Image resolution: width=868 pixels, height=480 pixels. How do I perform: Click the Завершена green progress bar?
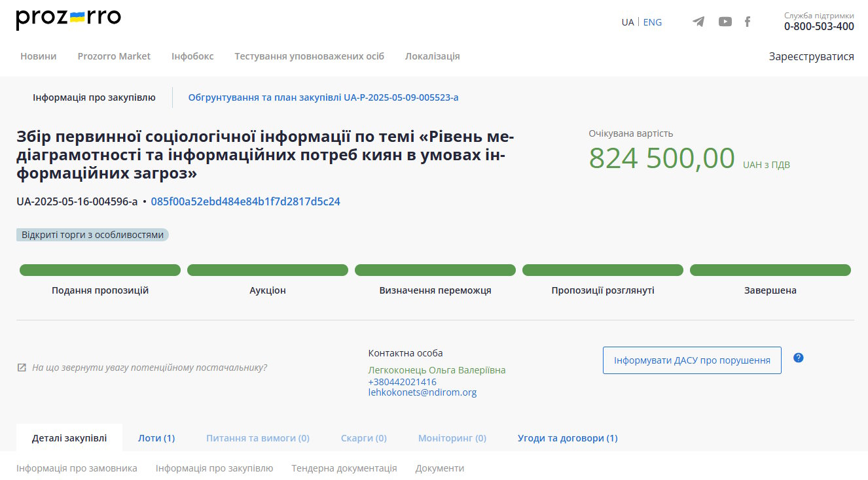click(770, 270)
